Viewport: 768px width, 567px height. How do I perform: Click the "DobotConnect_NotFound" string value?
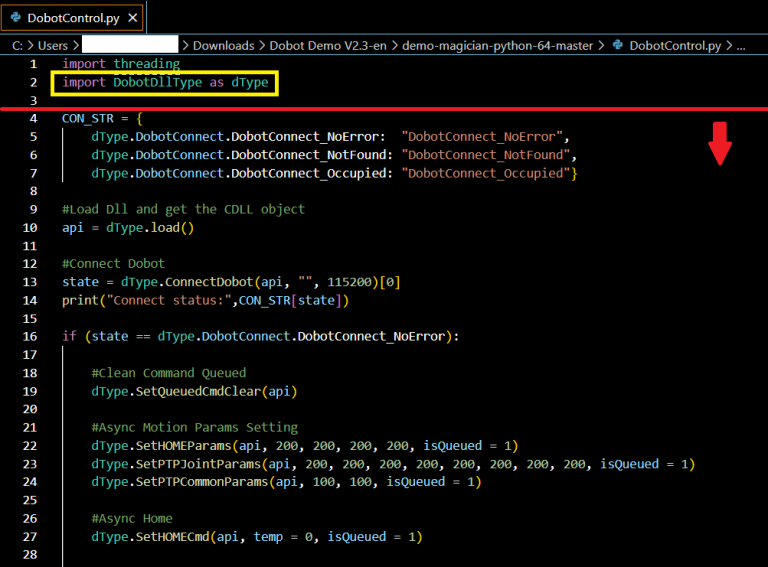pyautogui.click(x=486, y=155)
